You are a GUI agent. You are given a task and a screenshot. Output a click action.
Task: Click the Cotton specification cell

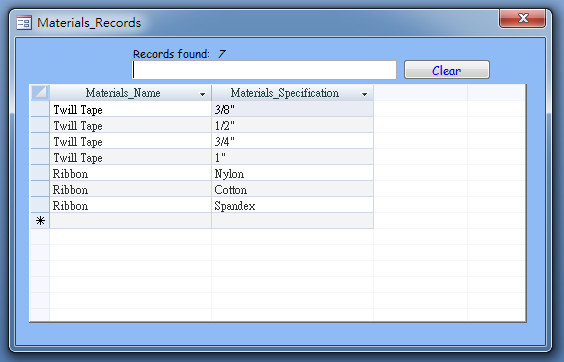pyautogui.click(x=292, y=189)
